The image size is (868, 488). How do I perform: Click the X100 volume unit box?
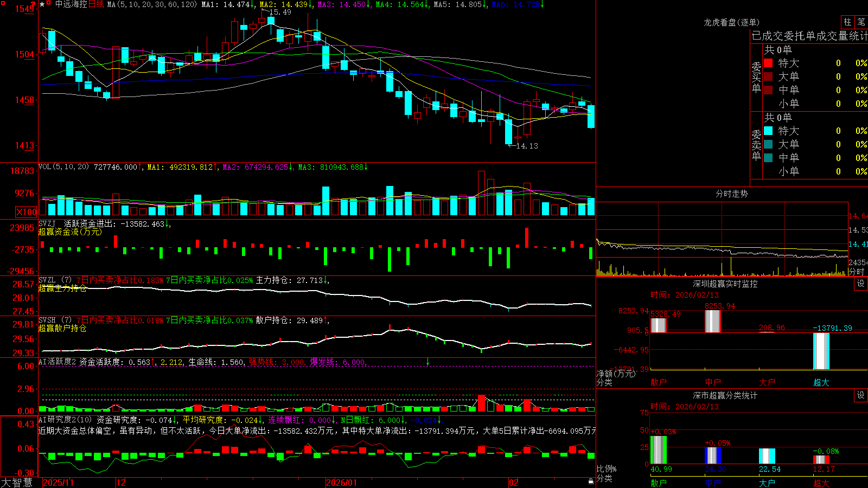click(x=27, y=212)
